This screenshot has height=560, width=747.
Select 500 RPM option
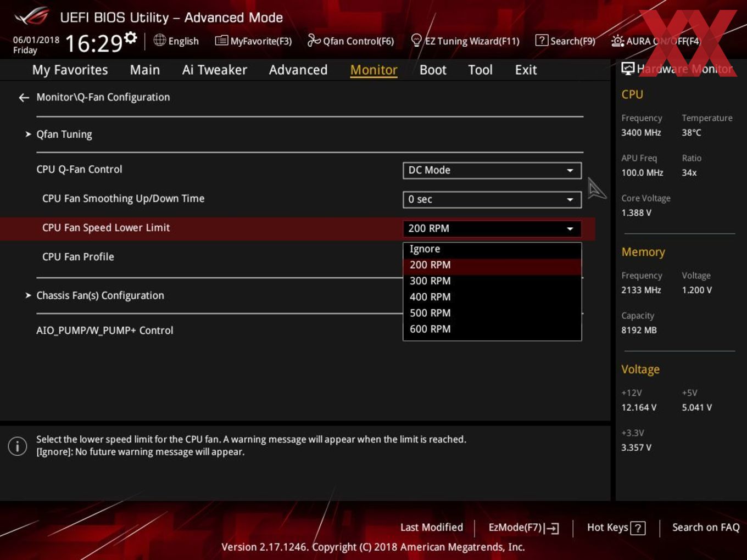point(492,313)
